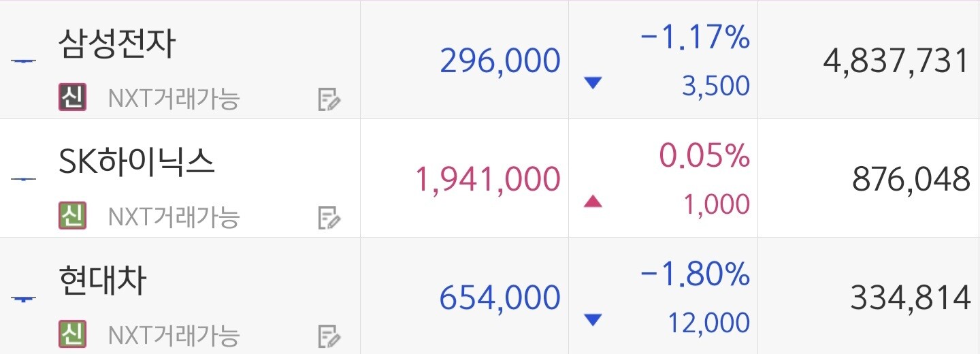Click the blue down arrow for 삼성전자
This screenshot has width=980, height=354.
click(x=593, y=83)
